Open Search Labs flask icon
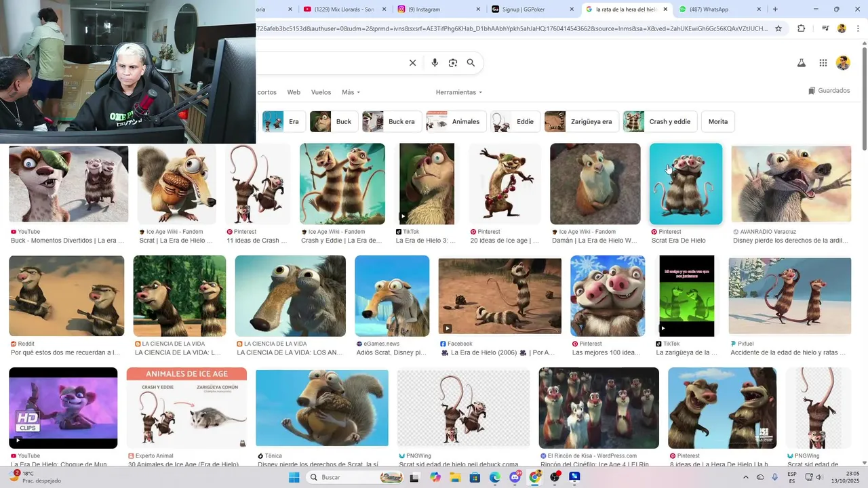This screenshot has height=488, width=868. pyautogui.click(x=801, y=63)
